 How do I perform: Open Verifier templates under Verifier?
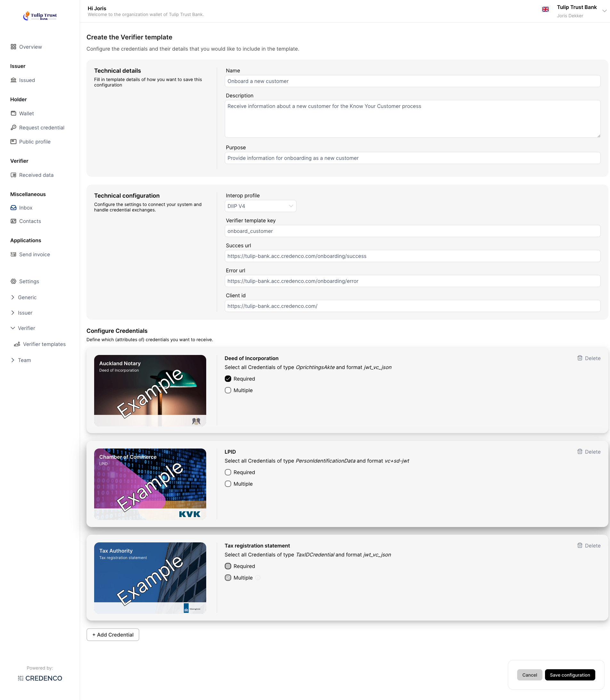[x=45, y=344]
